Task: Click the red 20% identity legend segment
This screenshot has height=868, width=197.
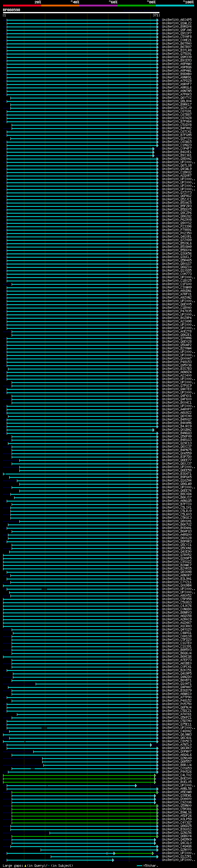Action: point(22,6)
